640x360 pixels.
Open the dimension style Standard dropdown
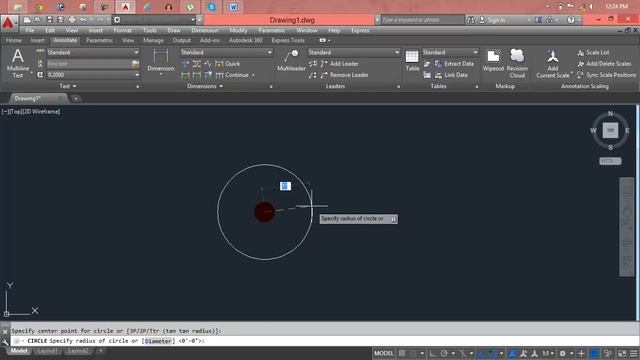226,53
